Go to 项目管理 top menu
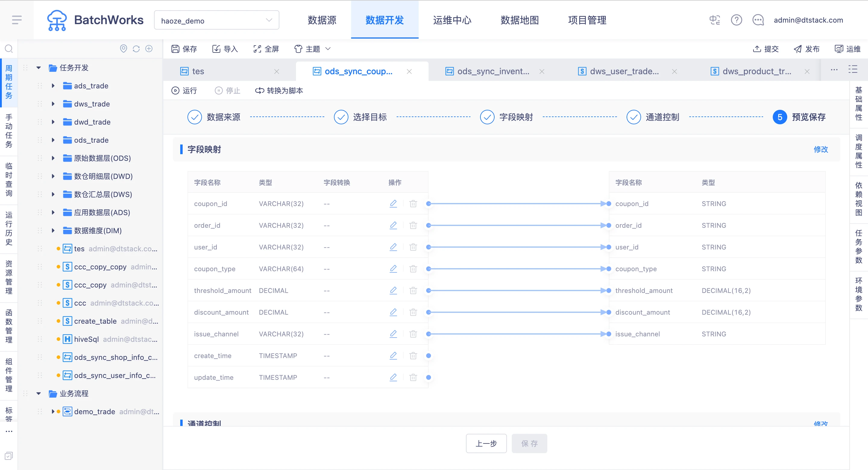 click(x=587, y=20)
